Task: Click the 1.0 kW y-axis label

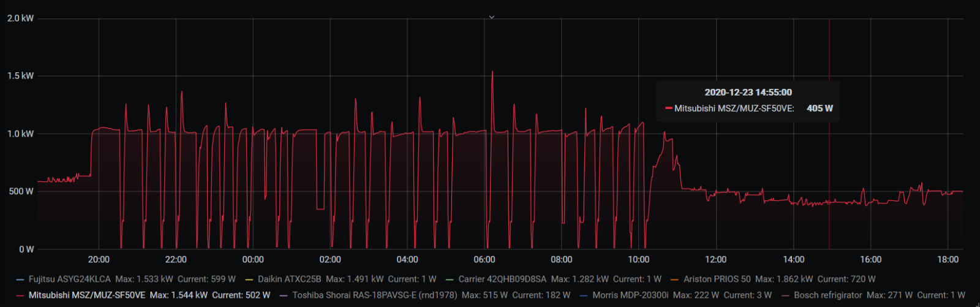Action: [20, 134]
